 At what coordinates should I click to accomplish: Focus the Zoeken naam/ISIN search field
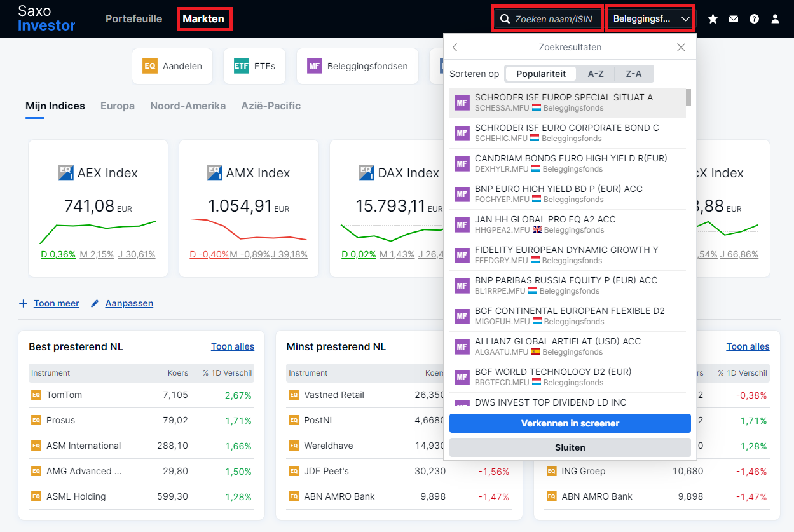pos(547,19)
